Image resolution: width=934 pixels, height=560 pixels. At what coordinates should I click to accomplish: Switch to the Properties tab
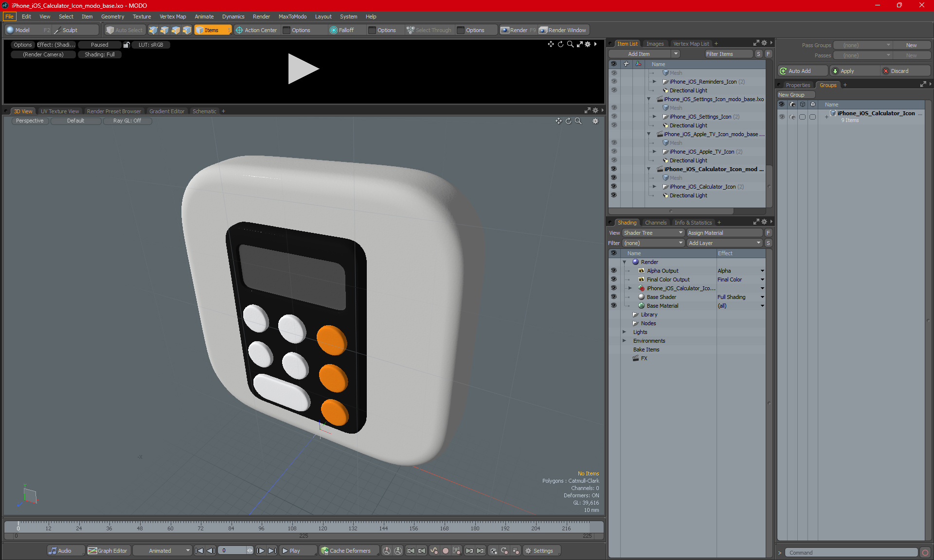pyautogui.click(x=798, y=85)
